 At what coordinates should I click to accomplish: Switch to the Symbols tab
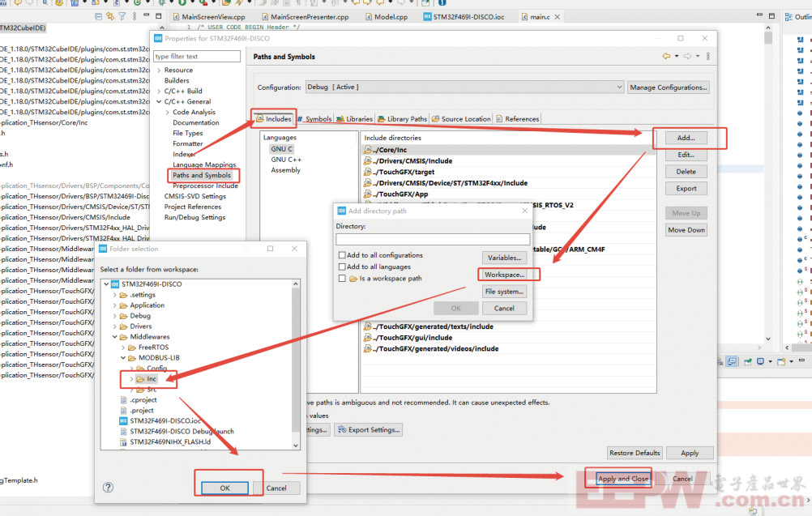coord(315,119)
